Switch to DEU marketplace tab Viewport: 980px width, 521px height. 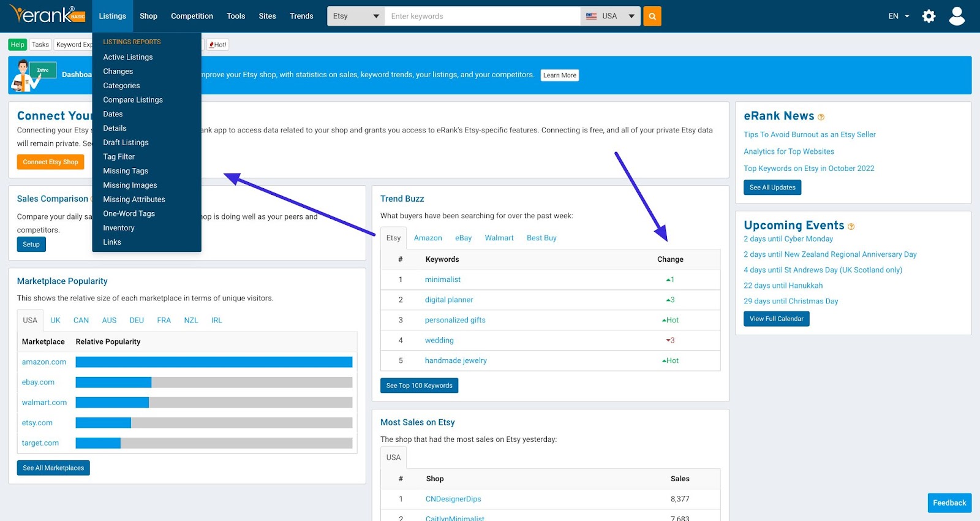(x=137, y=321)
